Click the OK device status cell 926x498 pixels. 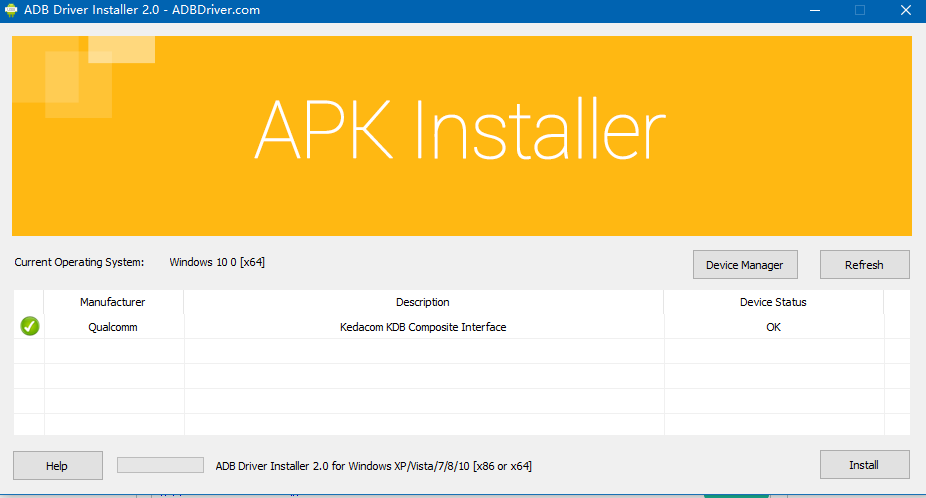click(x=773, y=327)
